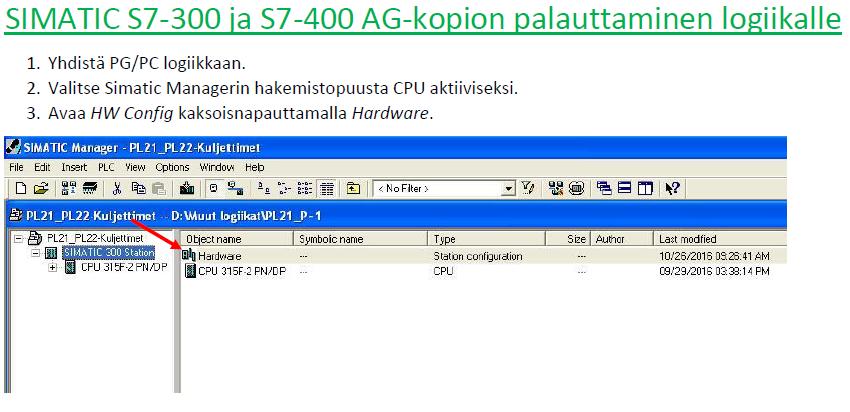
Task: Open the View menu
Action: (135, 167)
